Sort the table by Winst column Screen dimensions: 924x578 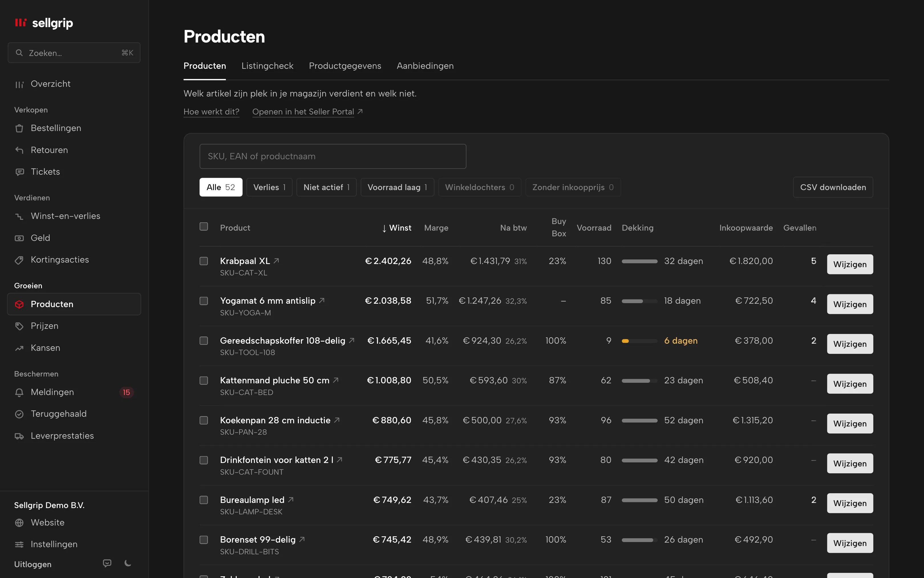[397, 228]
